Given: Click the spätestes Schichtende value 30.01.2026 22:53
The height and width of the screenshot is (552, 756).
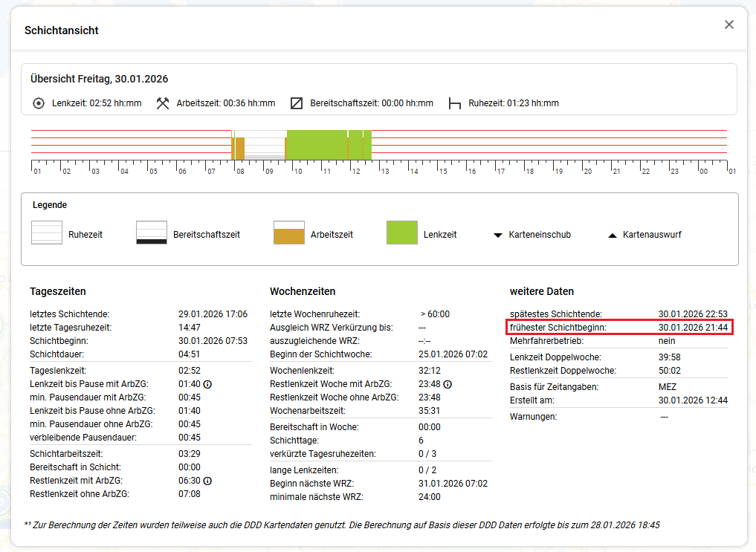Looking at the screenshot, I should [692, 314].
